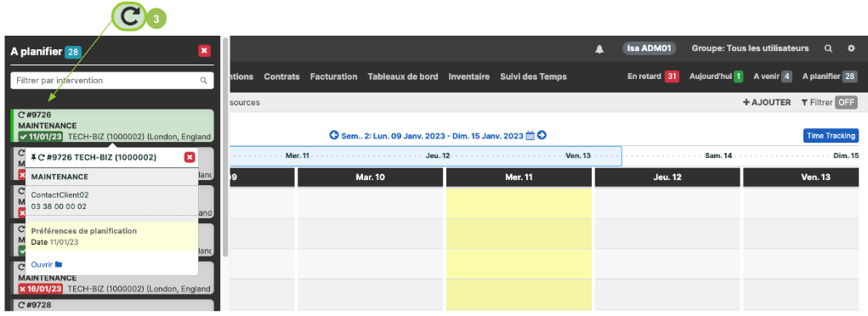Open the Groupe: Tous les utilisateurs selector
Screen dimensions: 868x316
pyautogui.click(x=750, y=48)
